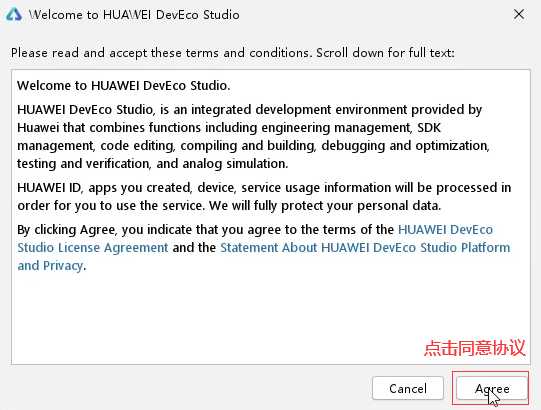Click the red Chinese annotation text
The image size is (541, 410).
pyautogui.click(x=475, y=348)
